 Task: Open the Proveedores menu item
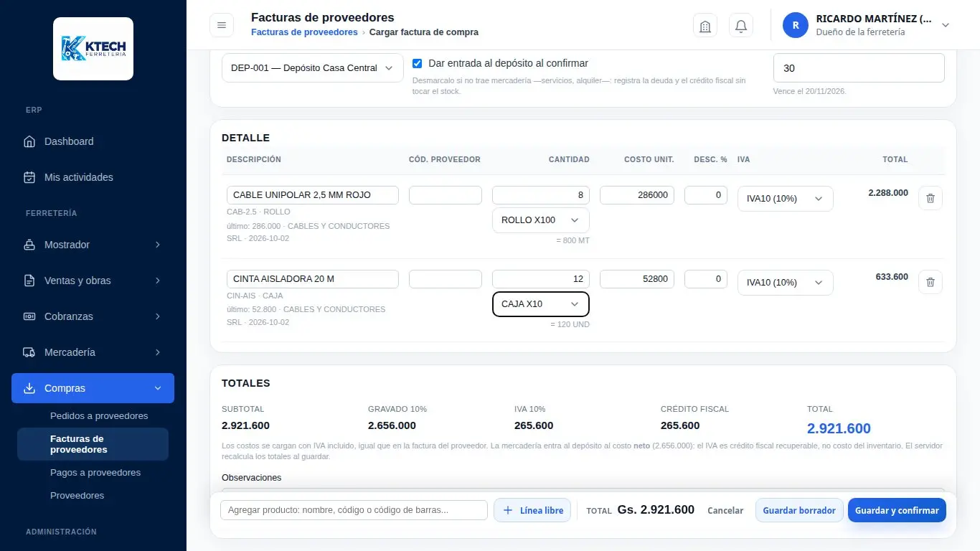click(77, 496)
